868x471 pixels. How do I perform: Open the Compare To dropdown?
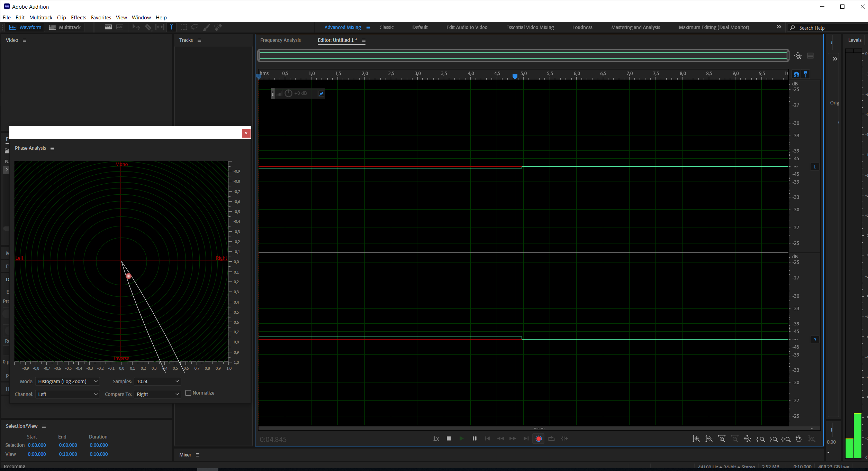click(157, 394)
